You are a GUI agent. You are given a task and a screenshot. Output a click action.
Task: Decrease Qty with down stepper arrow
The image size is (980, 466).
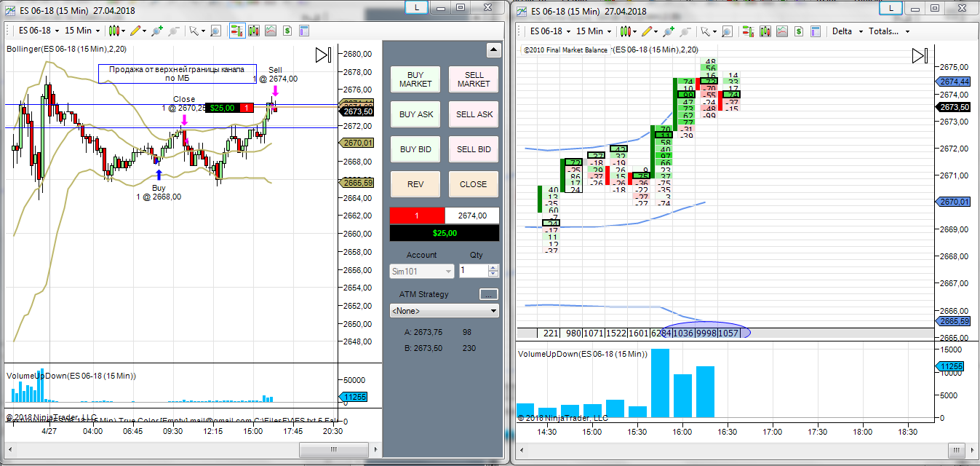[x=494, y=275]
